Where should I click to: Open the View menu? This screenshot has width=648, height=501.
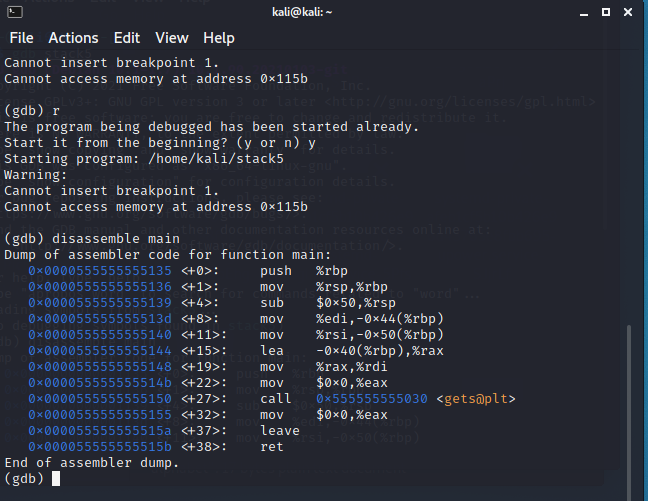(172, 38)
